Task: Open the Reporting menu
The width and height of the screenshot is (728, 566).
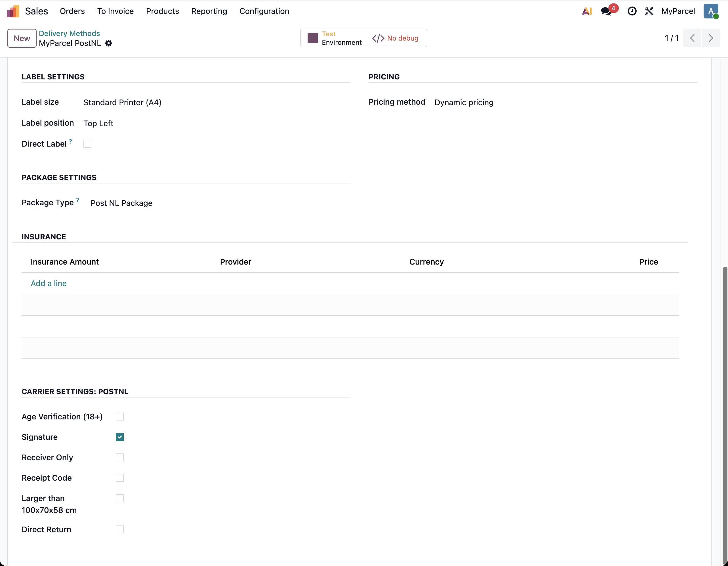Action: (x=209, y=11)
